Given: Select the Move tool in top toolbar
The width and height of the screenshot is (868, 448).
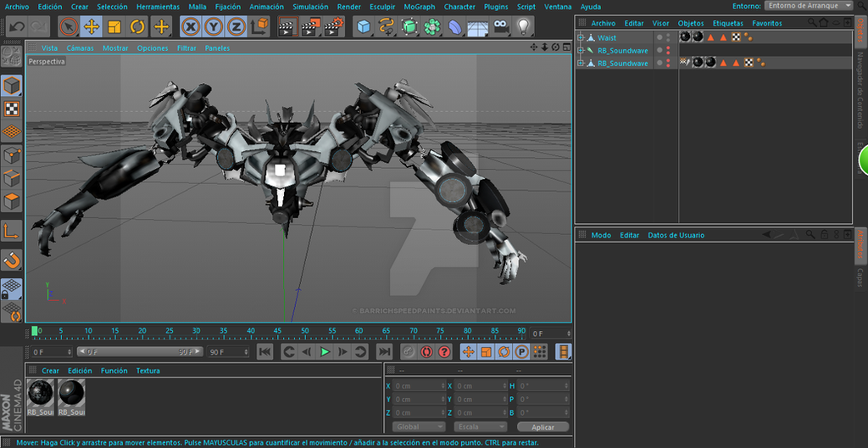Looking at the screenshot, I should (x=92, y=26).
